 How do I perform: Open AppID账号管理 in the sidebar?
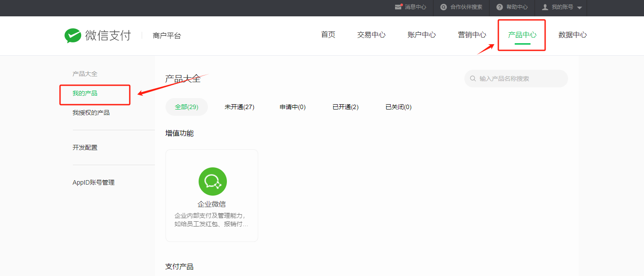pos(94,182)
